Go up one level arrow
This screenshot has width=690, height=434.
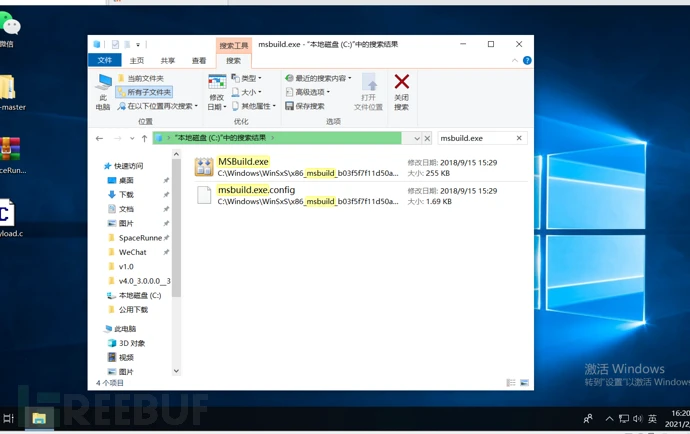[144, 138]
